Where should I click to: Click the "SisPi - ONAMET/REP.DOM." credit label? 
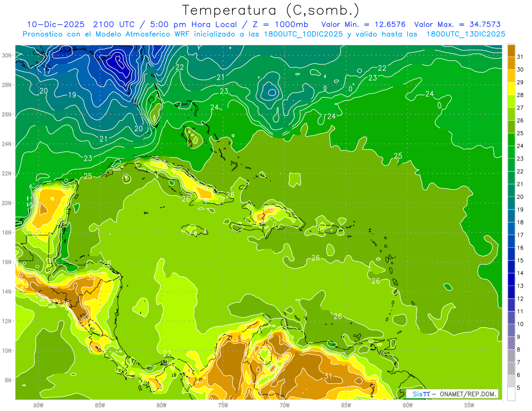452,394
